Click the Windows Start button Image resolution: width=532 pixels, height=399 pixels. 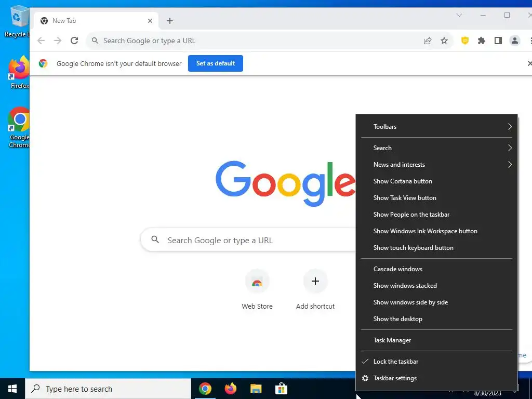coord(12,389)
